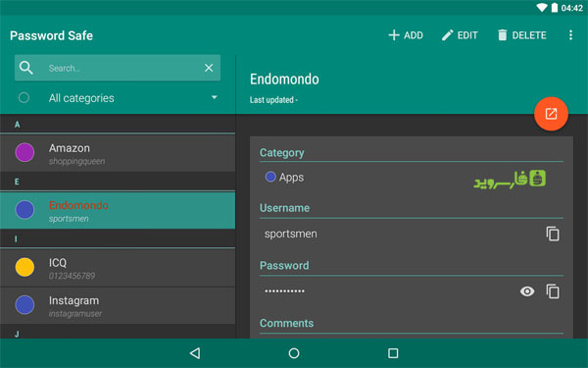Expand the All categories dropdown arrow

tap(214, 97)
